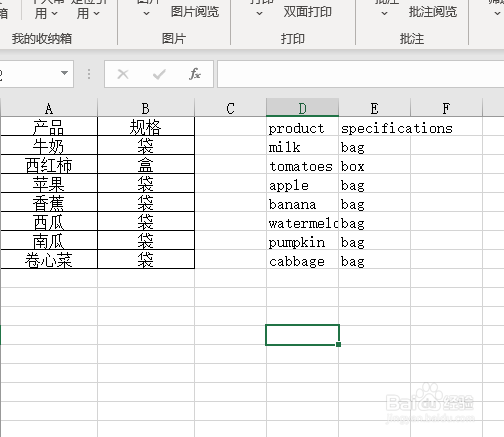Select the cell containing 盒
The width and height of the screenshot is (504, 437).
[146, 164]
